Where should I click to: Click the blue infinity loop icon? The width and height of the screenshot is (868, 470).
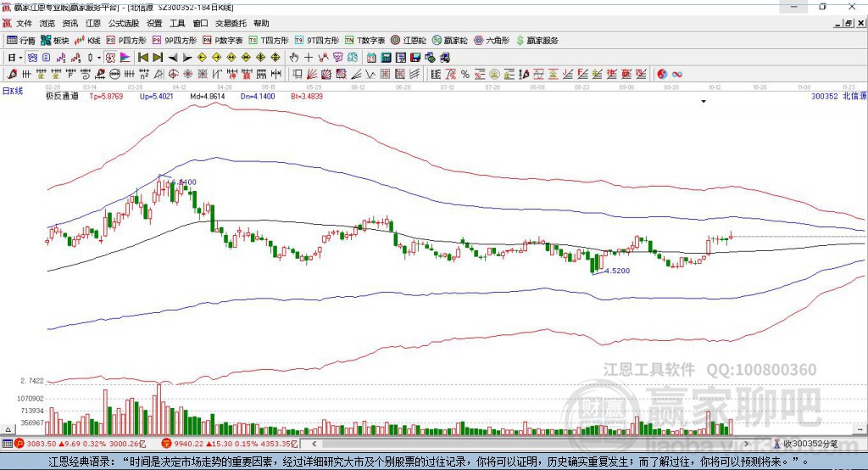pos(677,75)
